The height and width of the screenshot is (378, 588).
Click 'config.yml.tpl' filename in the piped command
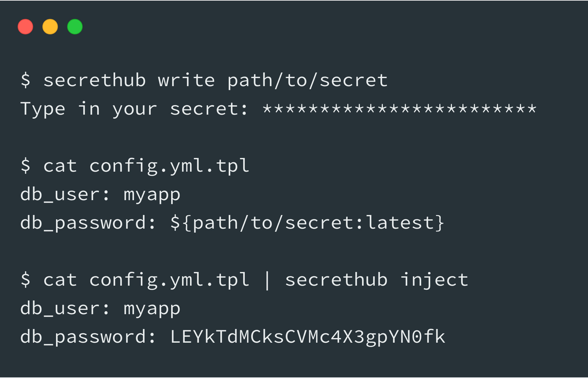169,280
